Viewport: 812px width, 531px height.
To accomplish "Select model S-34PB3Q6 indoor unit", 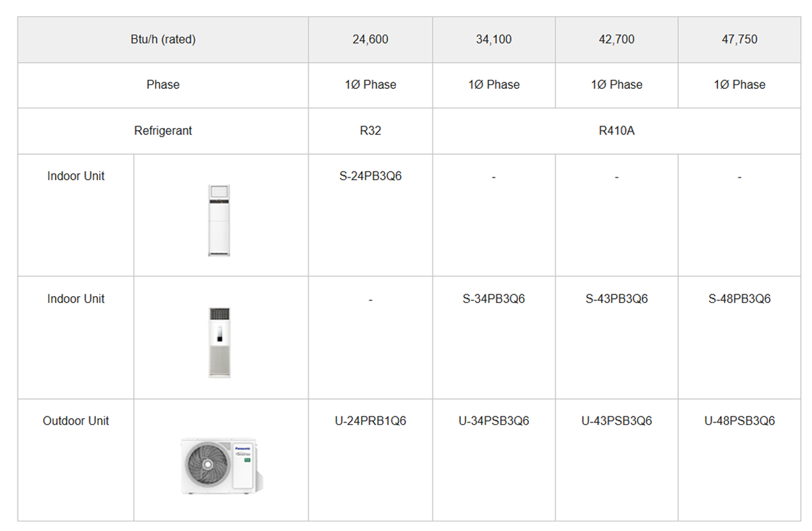I will tap(494, 299).
